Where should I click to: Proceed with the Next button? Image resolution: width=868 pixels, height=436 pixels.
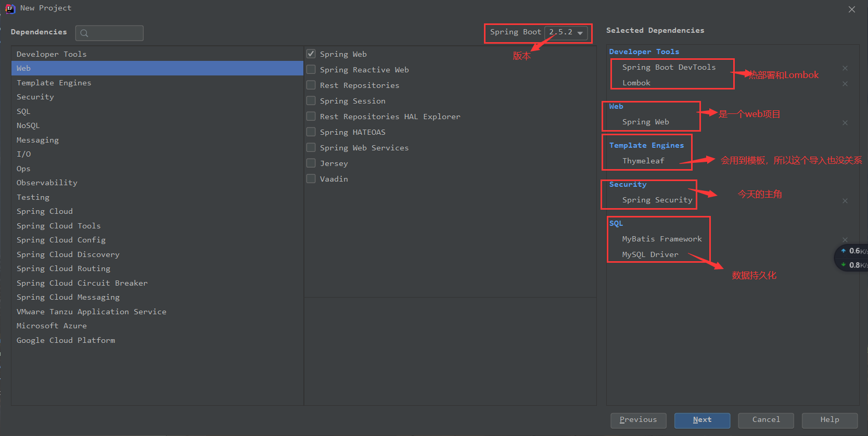point(702,420)
